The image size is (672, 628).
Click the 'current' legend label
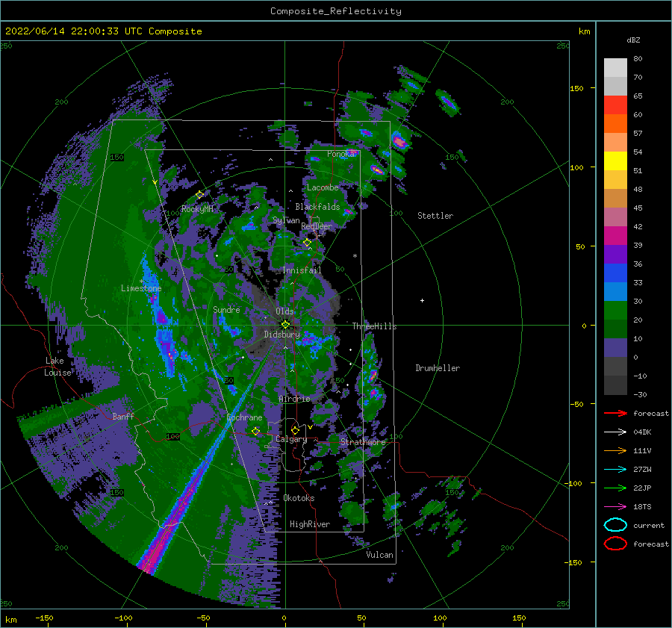(648, 526)
